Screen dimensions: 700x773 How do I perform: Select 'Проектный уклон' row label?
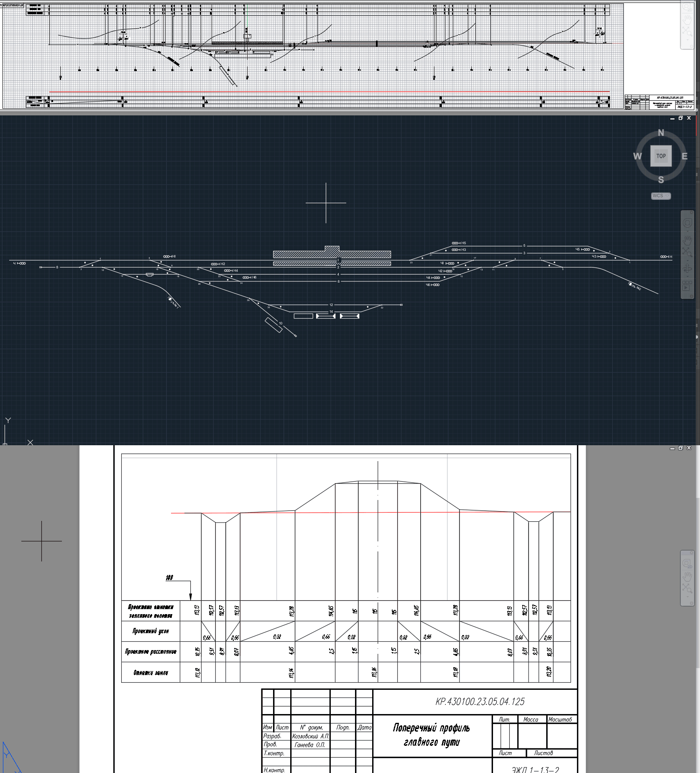[151, 631]
